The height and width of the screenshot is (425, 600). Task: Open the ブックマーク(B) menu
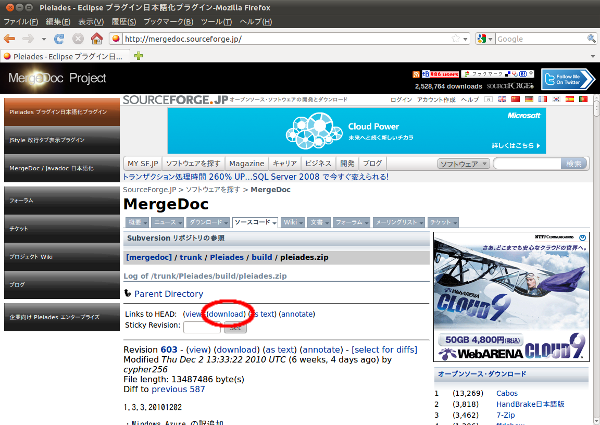(168, 21)
